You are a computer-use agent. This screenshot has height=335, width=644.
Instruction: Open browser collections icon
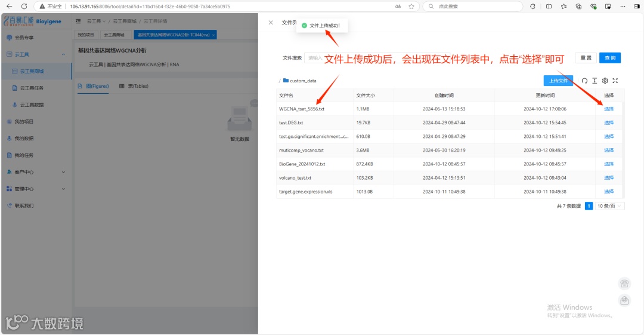point(578,6)
